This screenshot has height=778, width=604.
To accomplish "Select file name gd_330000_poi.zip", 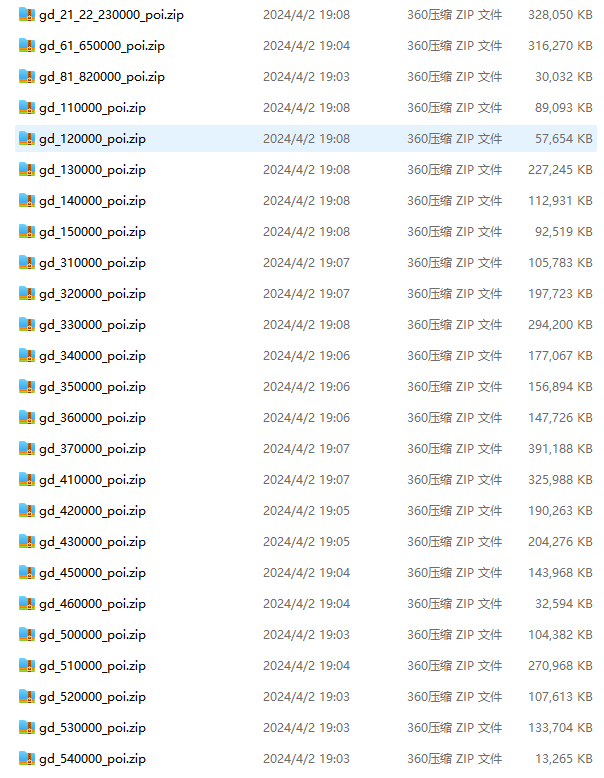I will [x=93, y=325].
